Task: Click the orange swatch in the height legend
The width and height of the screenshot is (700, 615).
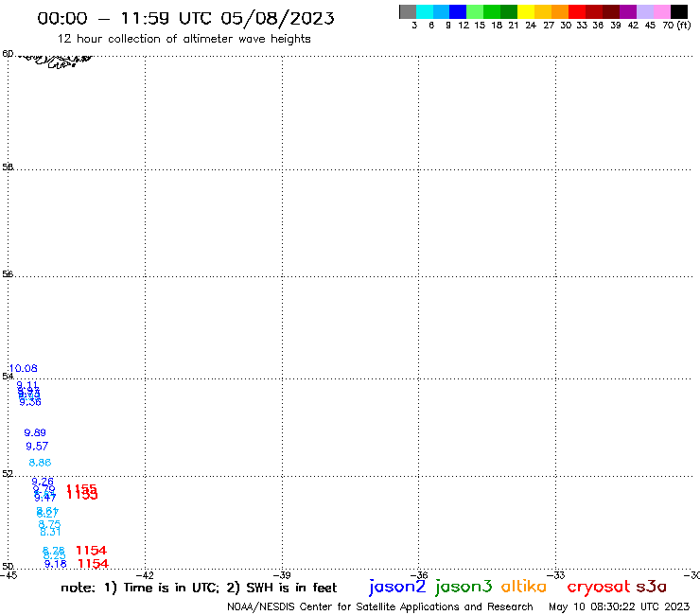Action: tap(560, 11)
